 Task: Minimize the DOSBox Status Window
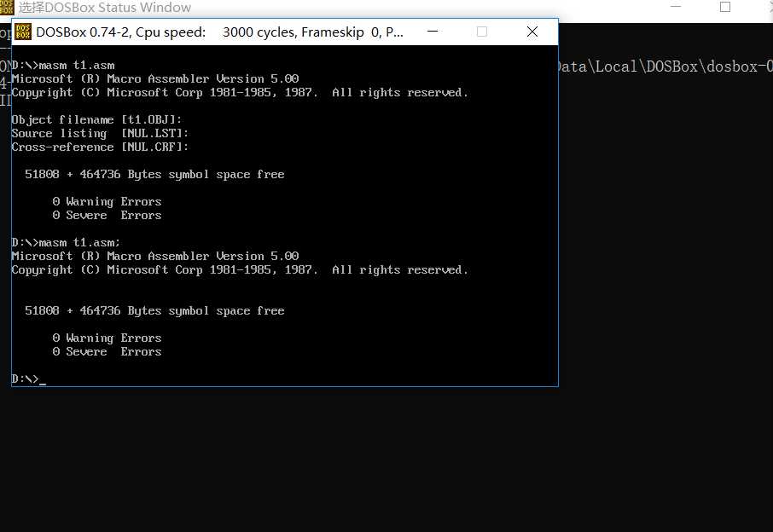[x=676, y=7]
